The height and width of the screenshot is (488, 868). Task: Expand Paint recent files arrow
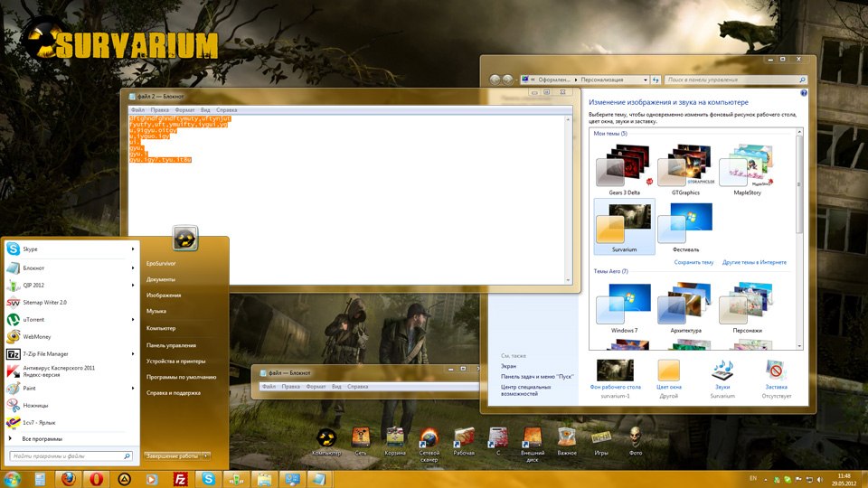133,388
